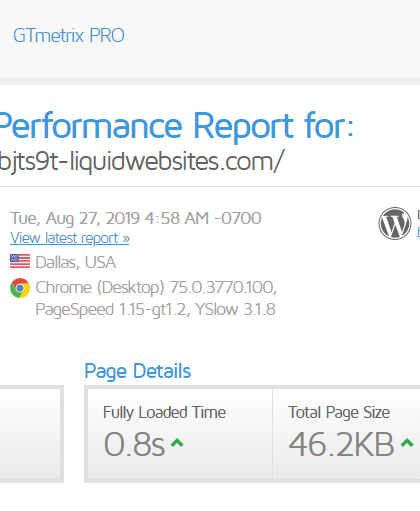Click the Page Details heading
Viewport: 420px width, 511px height.
point(138,371)
